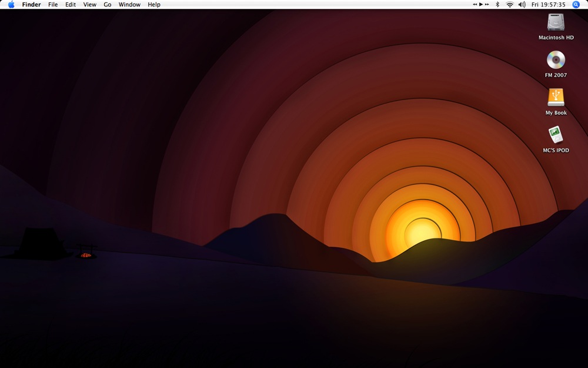Skip to previous track in menu bar
588x368 pixels.
[475, 5]
